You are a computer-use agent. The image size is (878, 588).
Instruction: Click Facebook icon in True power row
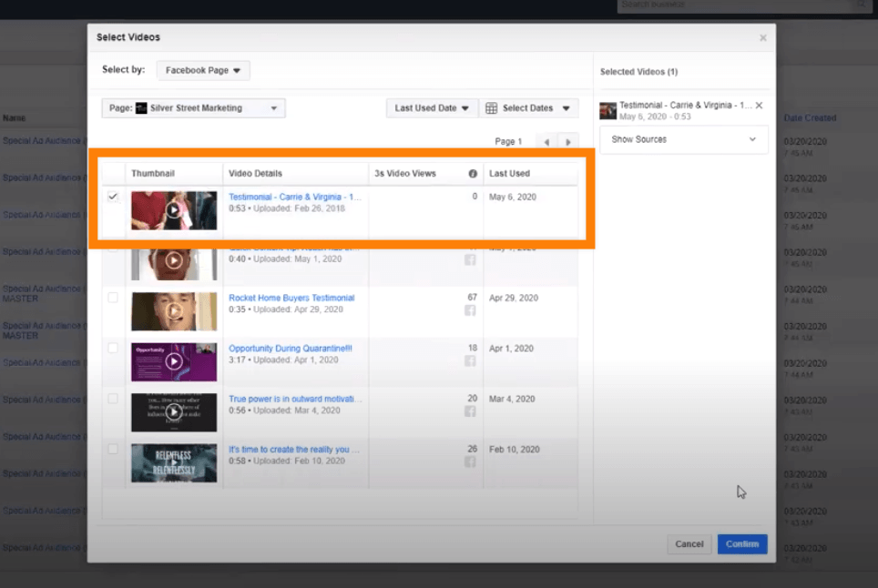[x=470, y=411]
